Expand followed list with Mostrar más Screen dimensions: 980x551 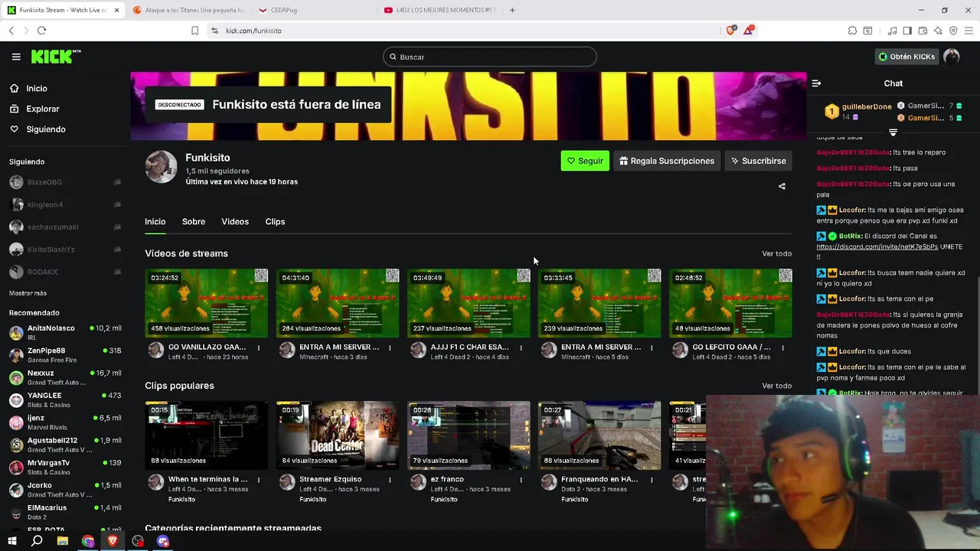(28, 293)
